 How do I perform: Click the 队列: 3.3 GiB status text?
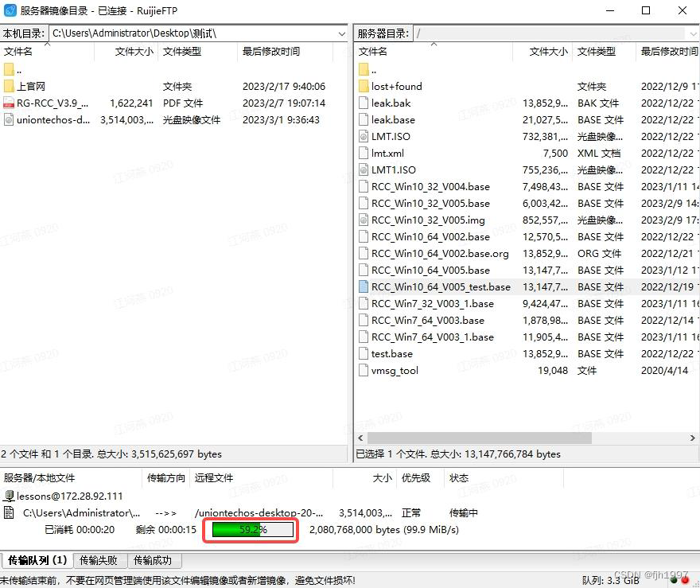[x=610, y=580]
